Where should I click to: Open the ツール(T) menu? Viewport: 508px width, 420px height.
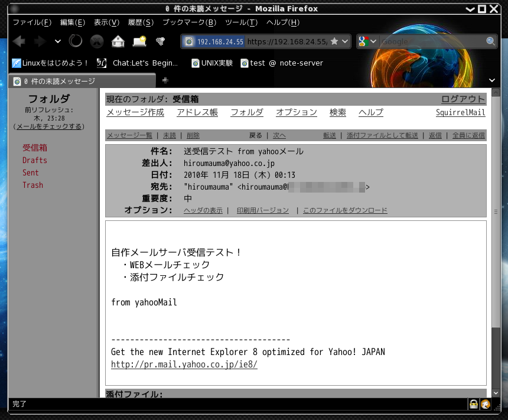coord(242,22)
